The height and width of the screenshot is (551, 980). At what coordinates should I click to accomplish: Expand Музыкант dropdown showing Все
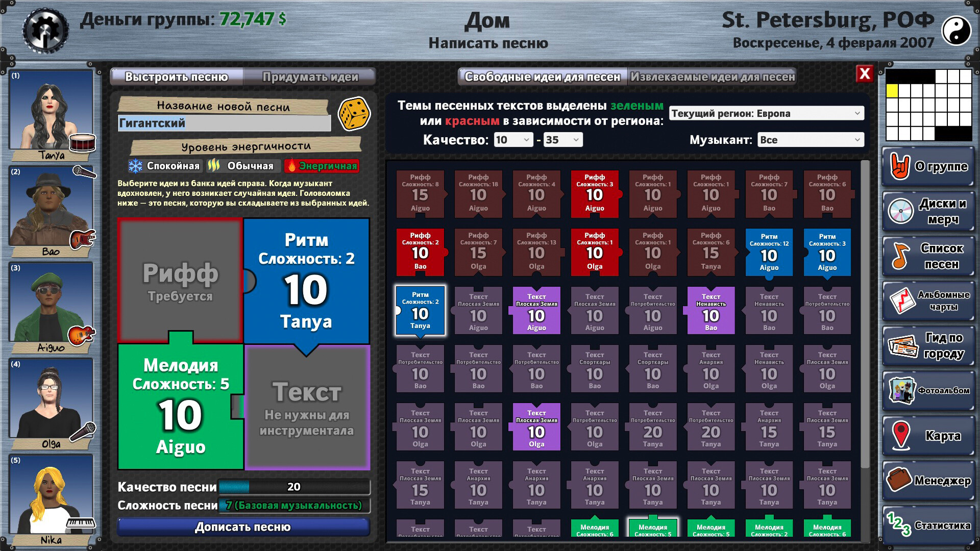pos(810,140)
